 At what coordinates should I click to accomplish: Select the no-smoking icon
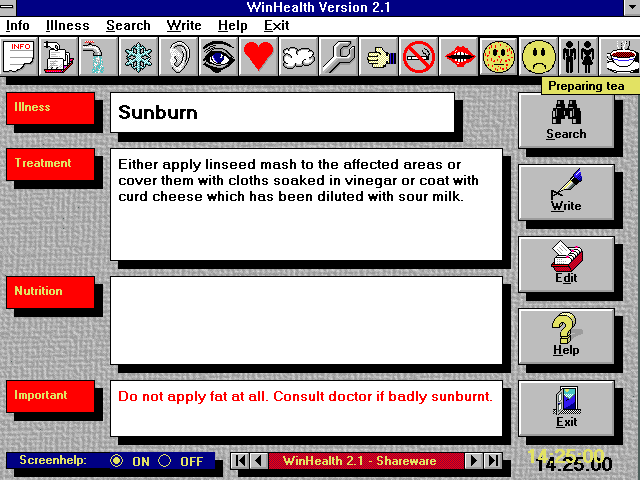(419, 56)
